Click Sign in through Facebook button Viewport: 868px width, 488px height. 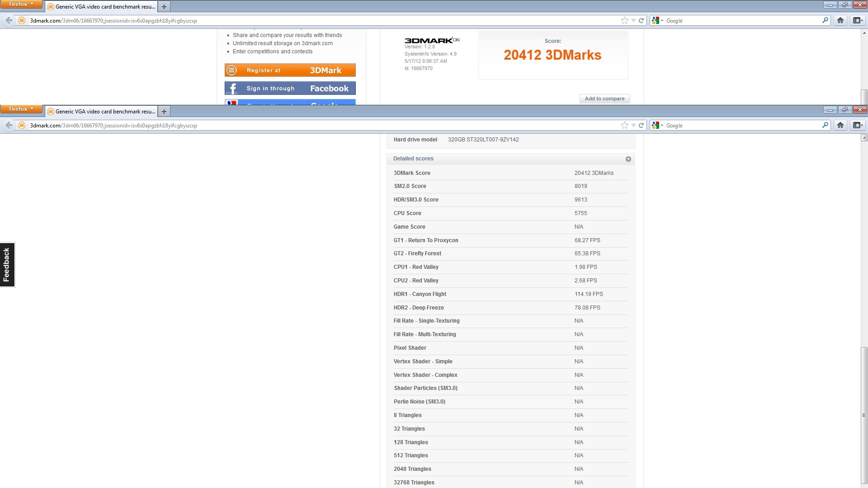pos(290,88)
